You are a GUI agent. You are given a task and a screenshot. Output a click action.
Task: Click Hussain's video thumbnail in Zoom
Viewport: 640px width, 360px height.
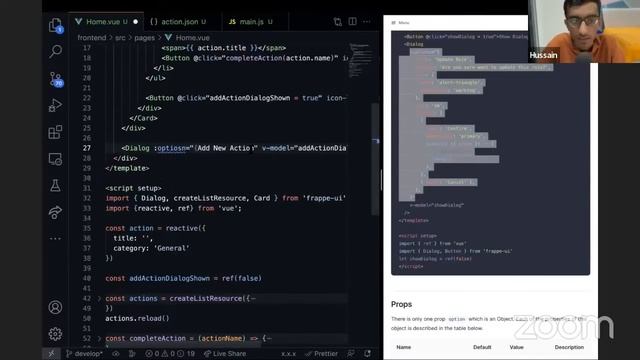point(584,31)
